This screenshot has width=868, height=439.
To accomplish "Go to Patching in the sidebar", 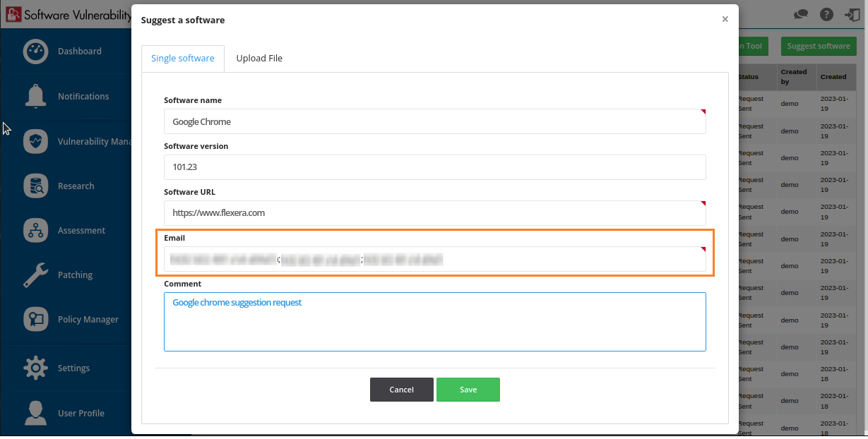I will (x=75, y=275).
